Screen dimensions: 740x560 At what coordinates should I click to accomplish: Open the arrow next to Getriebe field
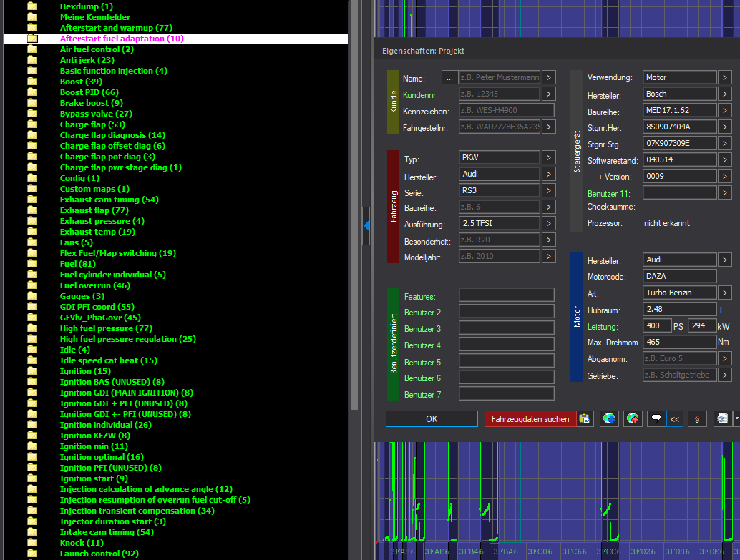point(725,375)
